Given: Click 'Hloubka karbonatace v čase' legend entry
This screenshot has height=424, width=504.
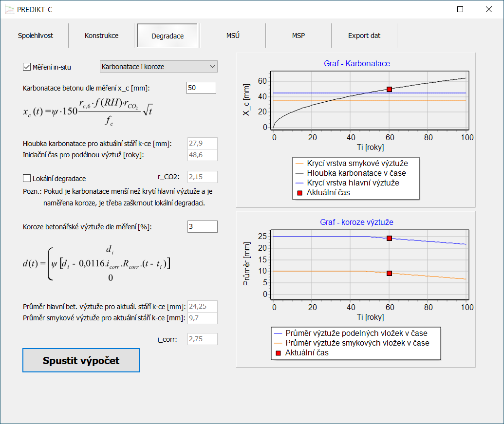Looking at the screenshot, I should (356, 173).
